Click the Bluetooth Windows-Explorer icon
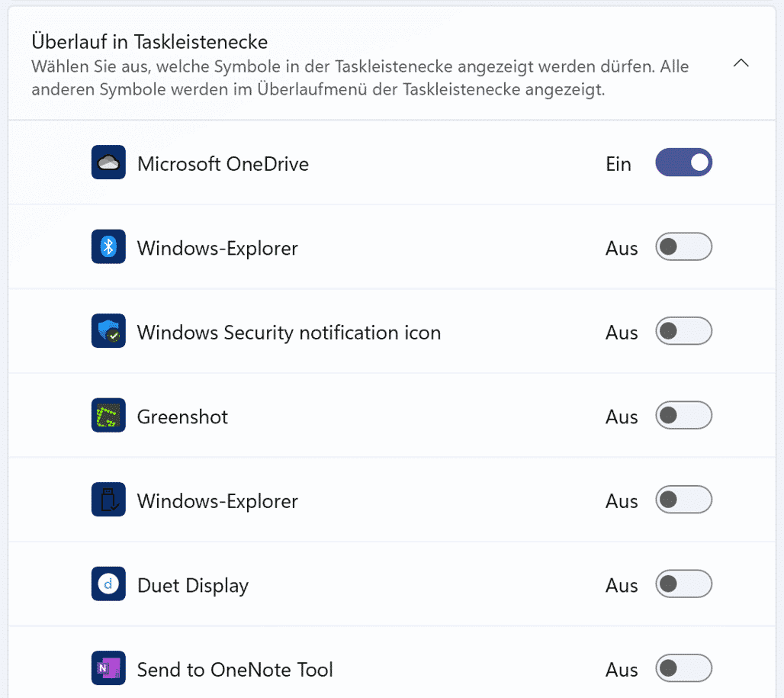 108,247
